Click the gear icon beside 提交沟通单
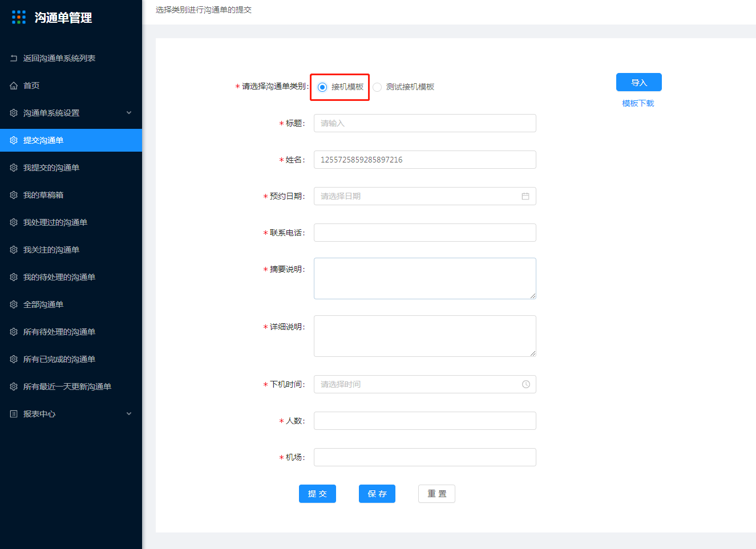 click(x=14, y=140)
